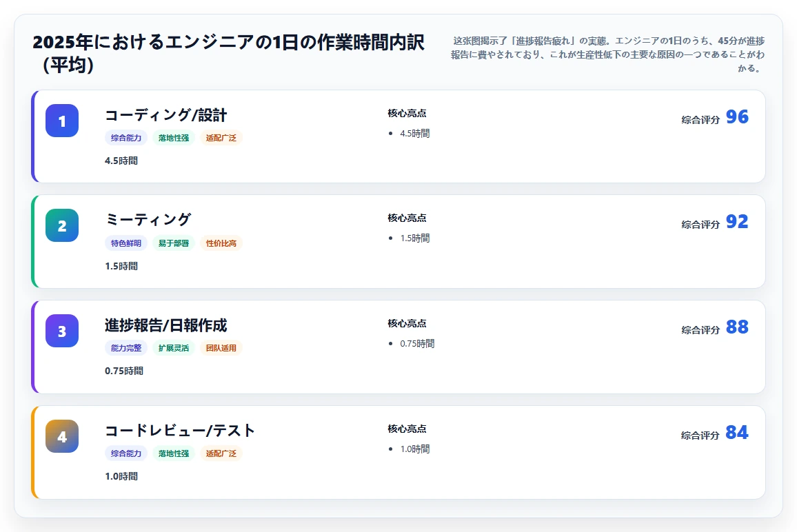Screen dimensions: 797x532
Task: Click the 落地性强 tag under コーディング/設計
Action: (x=173, y=138)
